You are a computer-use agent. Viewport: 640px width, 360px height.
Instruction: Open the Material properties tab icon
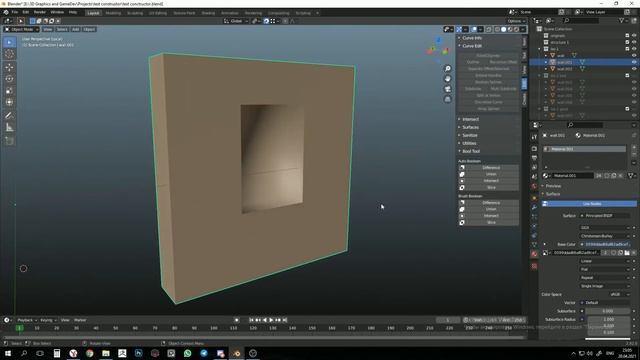pos(534,254)
